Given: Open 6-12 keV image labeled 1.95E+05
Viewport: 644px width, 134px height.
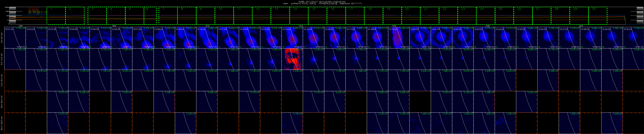Looking at the screenshot, I should 271,59.
